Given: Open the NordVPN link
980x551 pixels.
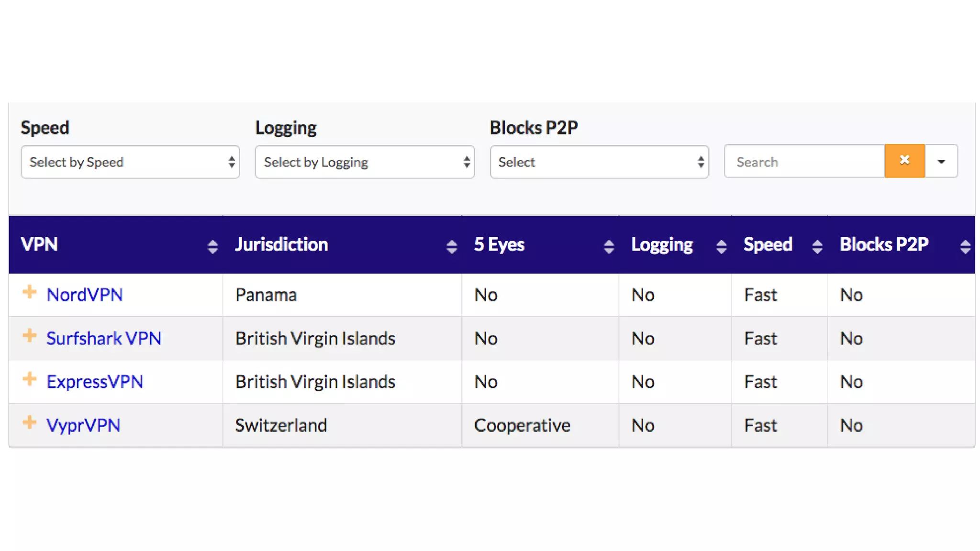Looking at the screenshot, I should click(85, 295).
